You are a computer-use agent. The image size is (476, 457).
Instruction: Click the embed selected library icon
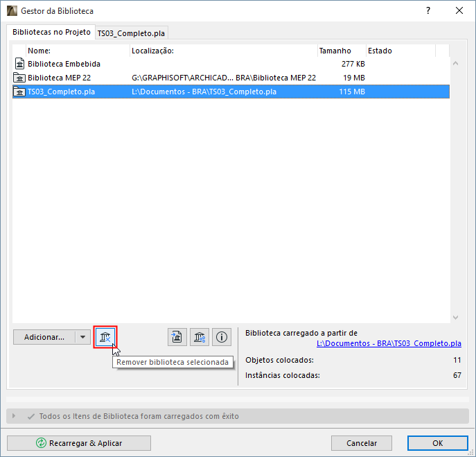(x=177, y=337)
